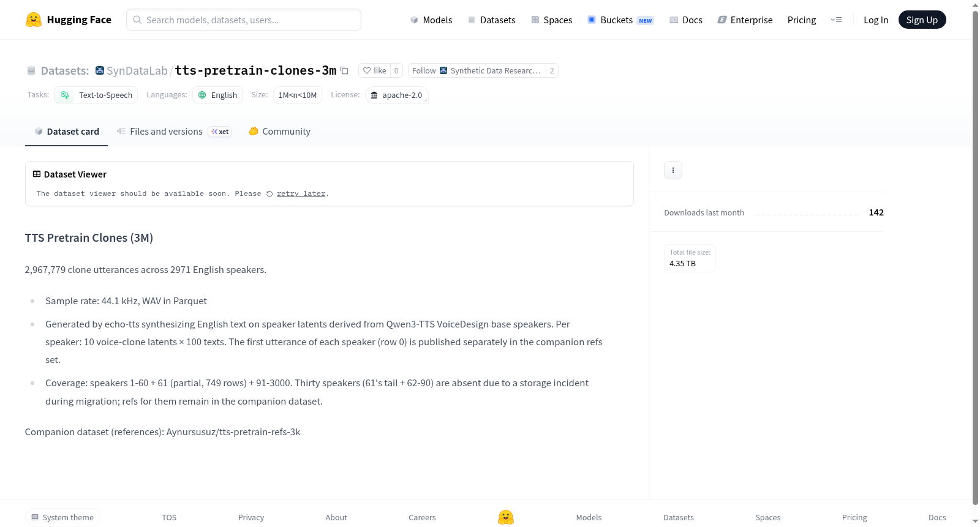980x527 pixels.
Task: Open the footer Datasets link
Action: click(x=679, y=517)
